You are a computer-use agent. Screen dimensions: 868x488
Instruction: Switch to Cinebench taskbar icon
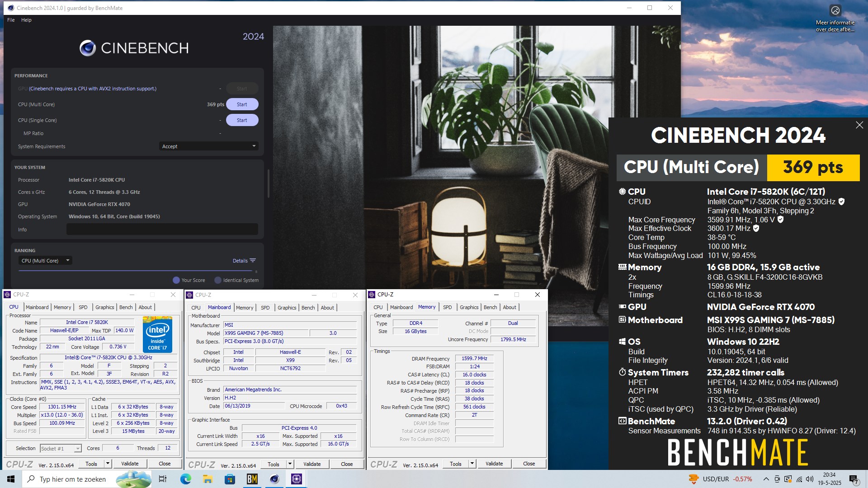tap(274, 479)
